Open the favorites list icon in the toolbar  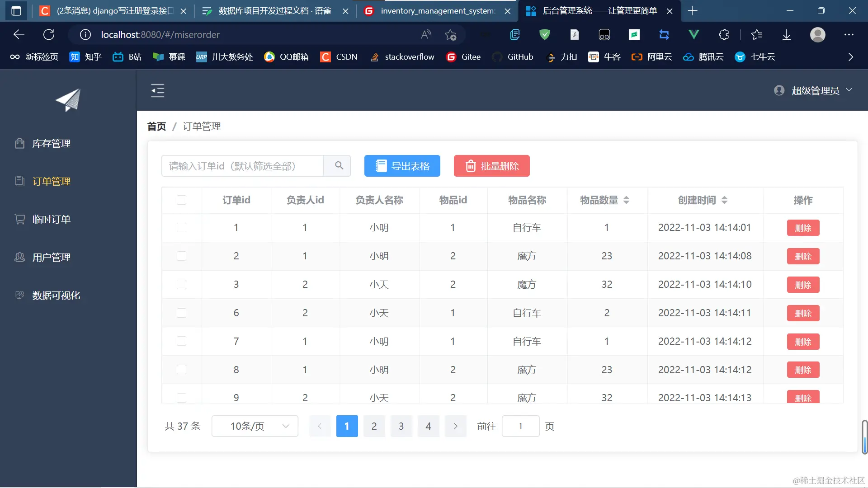(x=756, y=35)
